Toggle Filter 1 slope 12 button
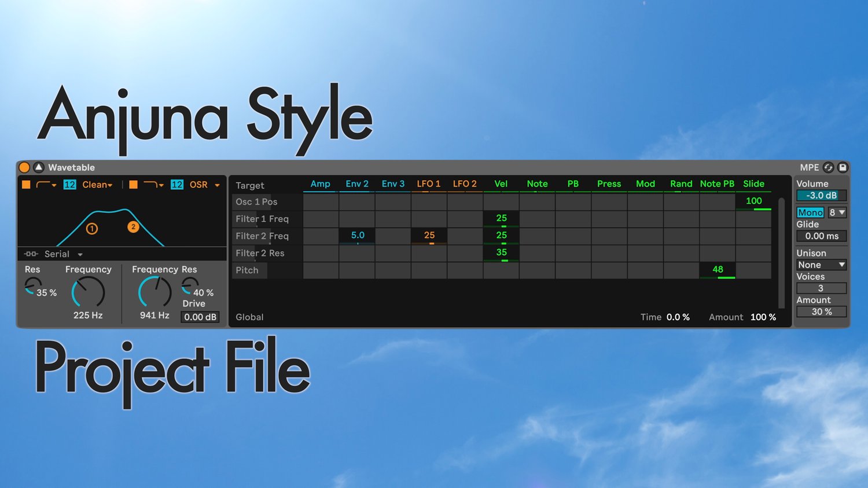 tap(69, 185)
